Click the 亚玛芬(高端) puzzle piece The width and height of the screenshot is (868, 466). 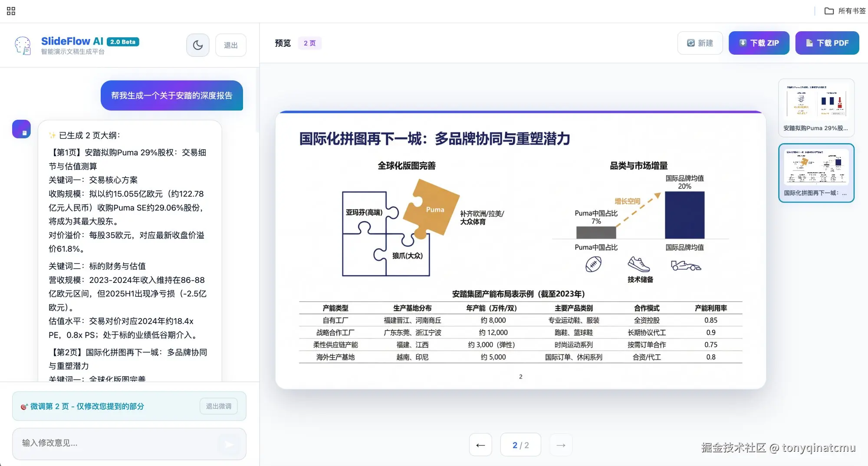pyautogui.click(x=365, y=213)
